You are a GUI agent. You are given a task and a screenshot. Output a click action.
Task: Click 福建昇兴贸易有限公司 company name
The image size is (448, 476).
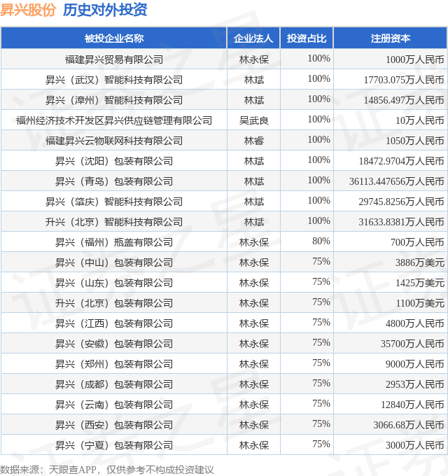(114, 59)
